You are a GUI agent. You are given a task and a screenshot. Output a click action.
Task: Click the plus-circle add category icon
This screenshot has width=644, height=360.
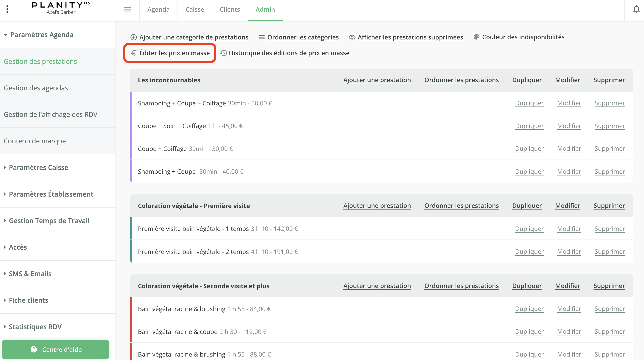[134, 37]
